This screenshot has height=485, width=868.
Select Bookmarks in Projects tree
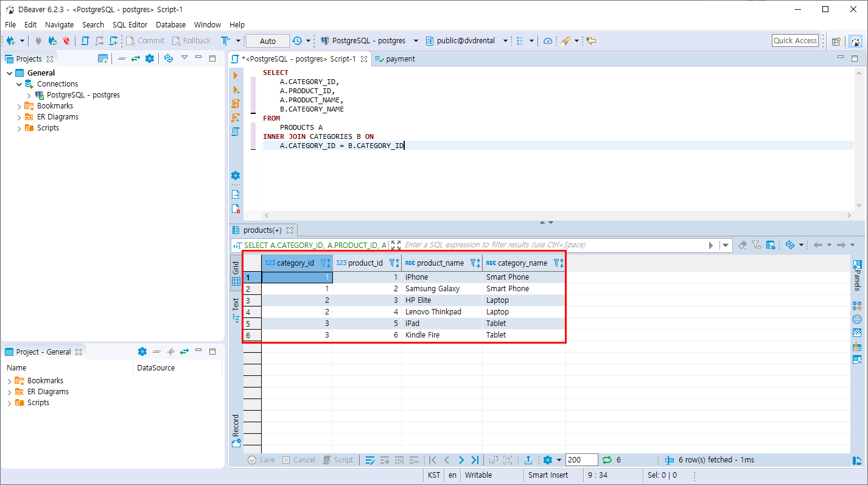click(55, 106)
